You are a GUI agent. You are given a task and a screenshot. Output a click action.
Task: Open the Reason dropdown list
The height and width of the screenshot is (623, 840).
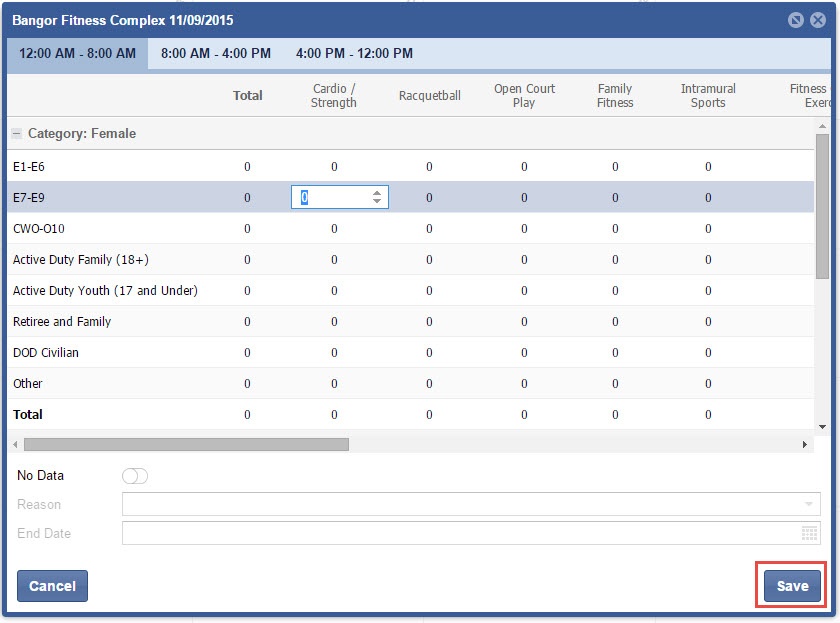tap(808, 505)
